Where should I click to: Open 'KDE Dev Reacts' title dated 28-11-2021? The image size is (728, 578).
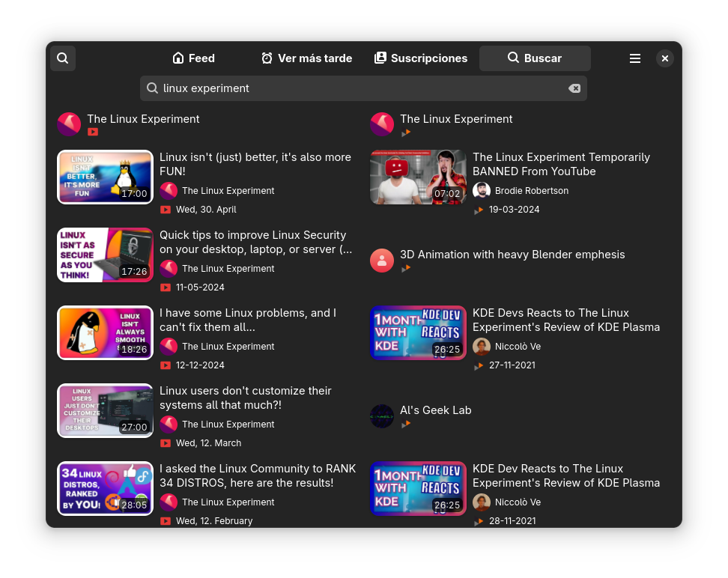pyautogui.click(x=566, y=475)
